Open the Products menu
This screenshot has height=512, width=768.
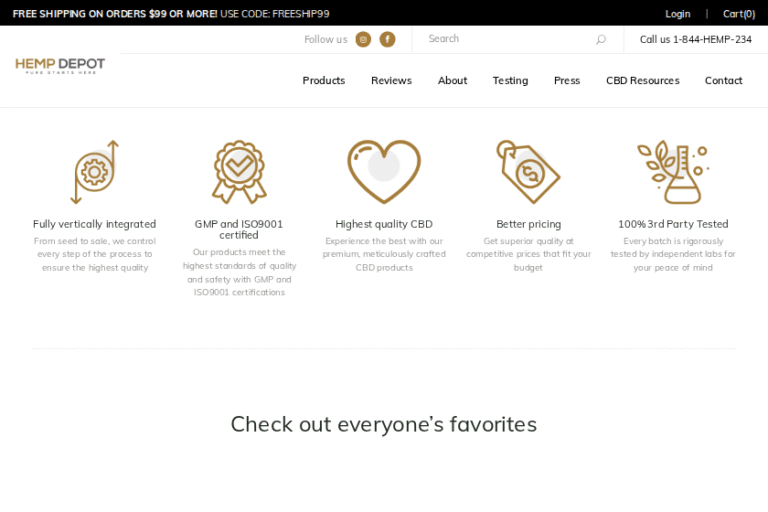click(x=324, y=81)
